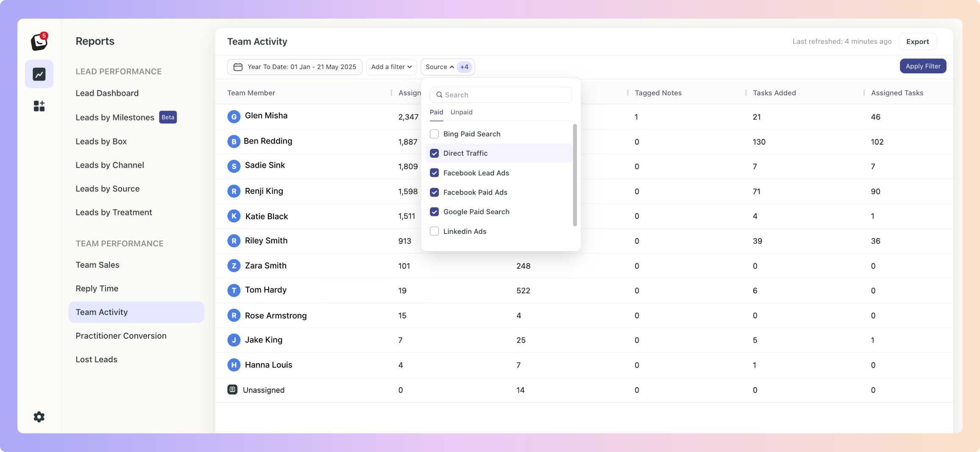The height and width of the screenshot is (452, 980).
Task: Click Katie Black's avatar
Action: point(234,216)
